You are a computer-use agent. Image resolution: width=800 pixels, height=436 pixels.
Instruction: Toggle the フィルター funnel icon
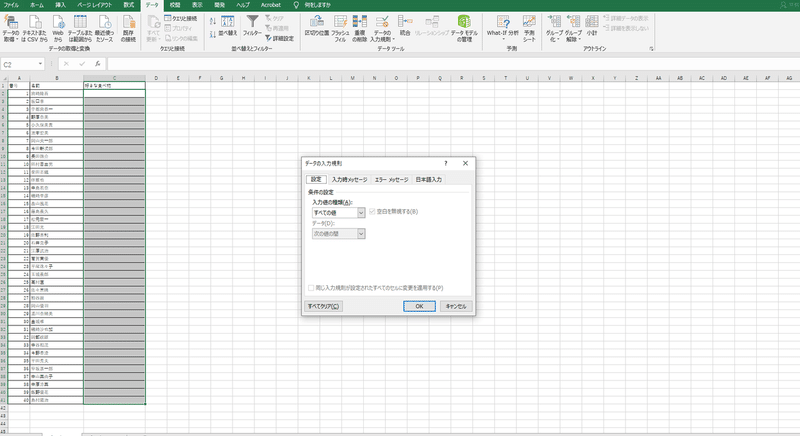pos(252,25)
